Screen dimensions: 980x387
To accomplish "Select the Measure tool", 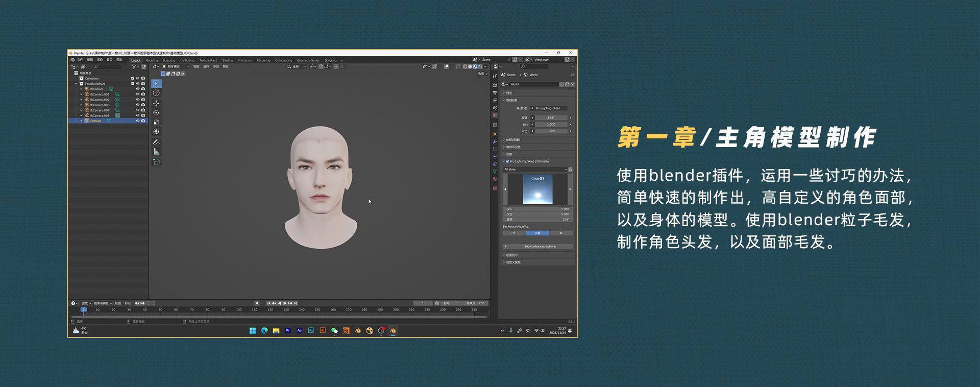I will point(156,152).
